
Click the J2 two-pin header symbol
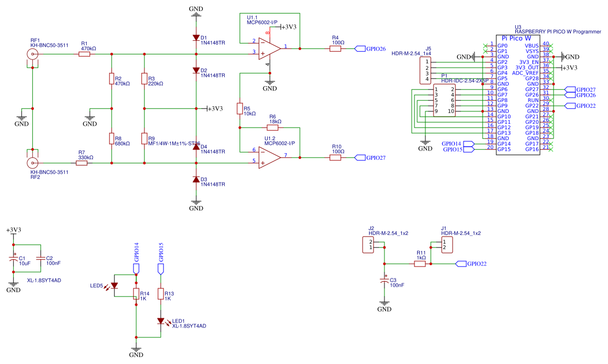pyautogui.click(x=369, y=245)
